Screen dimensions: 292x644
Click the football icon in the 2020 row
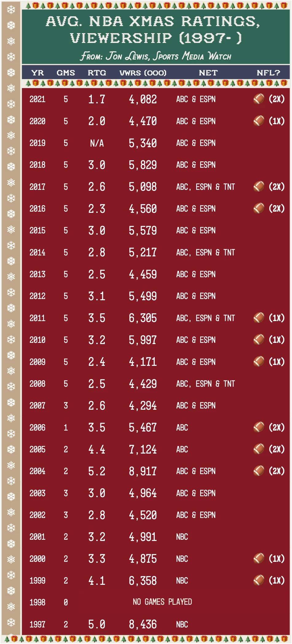point(259,121)
